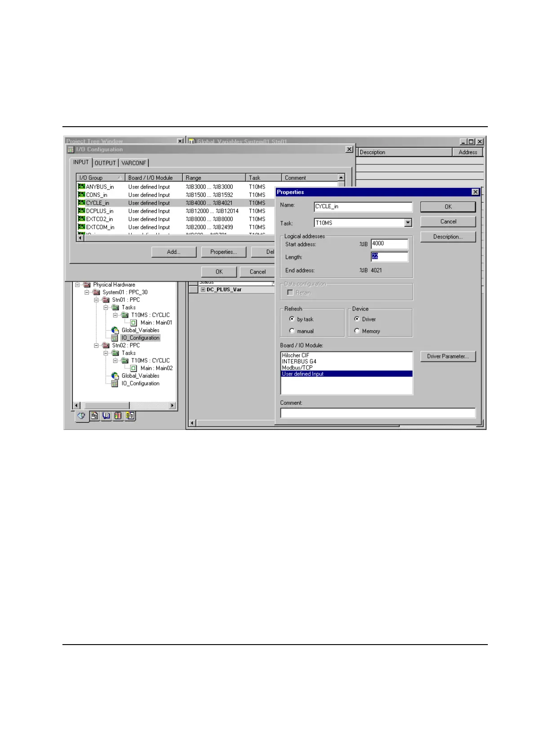
Task: Click the DCPLUS_in group icon
Action: click(x=81, y=211)
